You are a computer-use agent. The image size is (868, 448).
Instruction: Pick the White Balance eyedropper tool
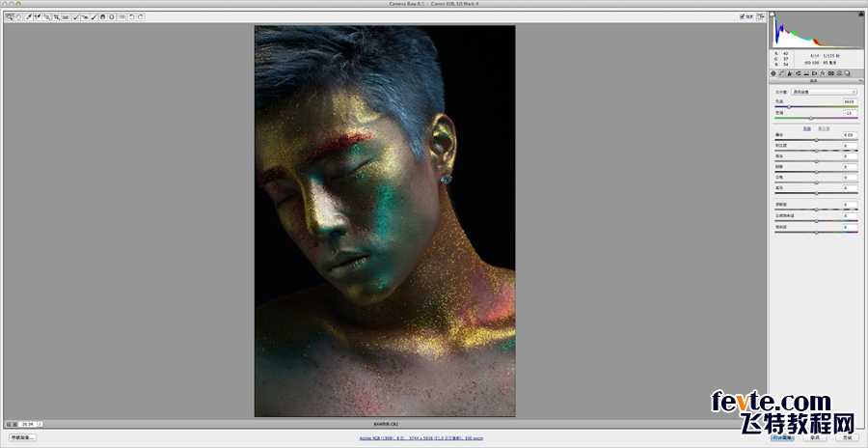click(29, 16)
